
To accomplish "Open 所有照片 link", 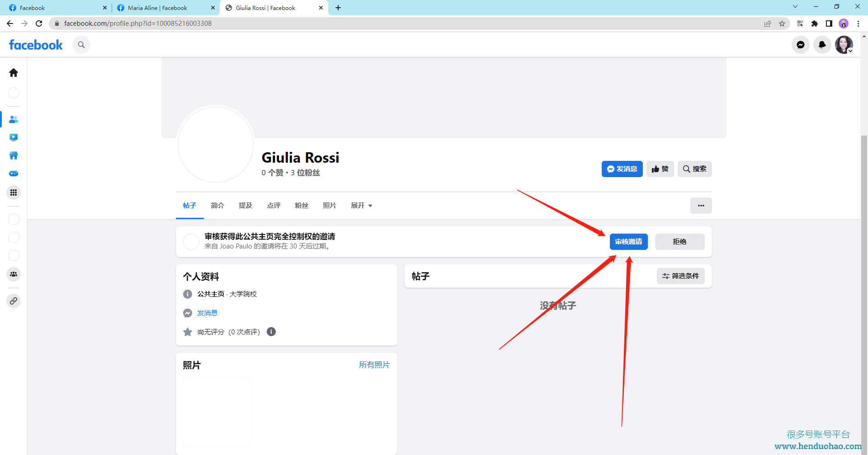I will [374, 365].
